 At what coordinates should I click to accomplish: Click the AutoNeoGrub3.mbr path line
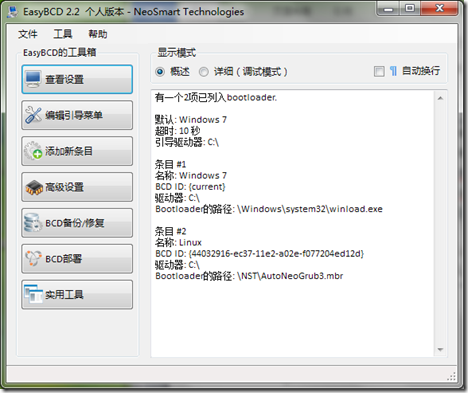(249, 276)
